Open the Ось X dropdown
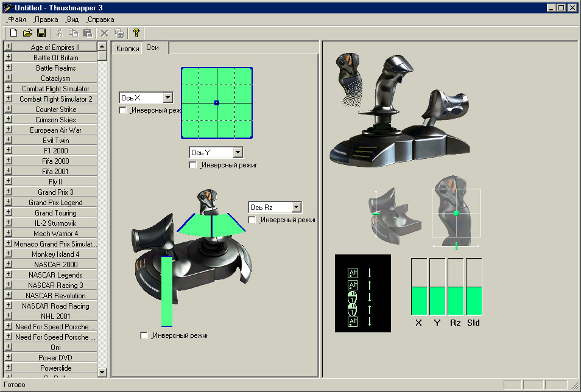Screen dimensions: 581x392 click(167, 97)
